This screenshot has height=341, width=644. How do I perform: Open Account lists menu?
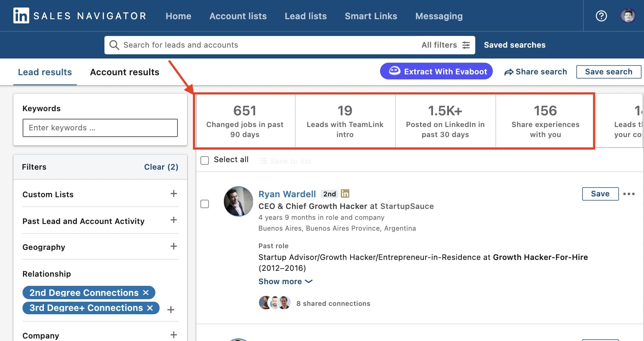pos(238,16)
